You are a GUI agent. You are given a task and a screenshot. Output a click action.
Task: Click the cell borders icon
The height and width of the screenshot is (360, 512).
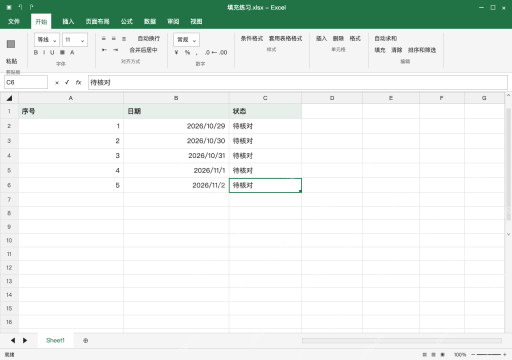click(62, 52)
